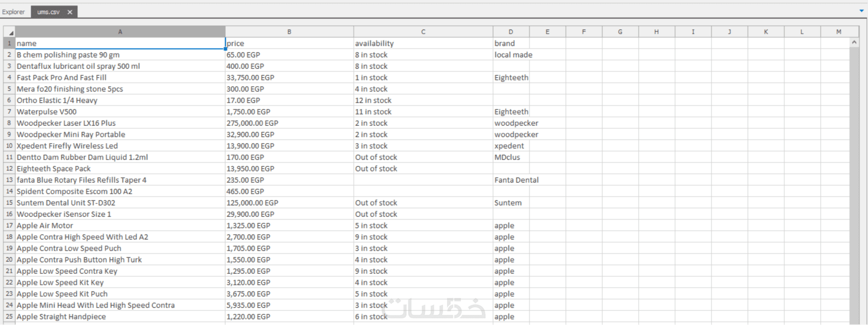Select cell 'Dentaflux lubricant oil spray 500 ml'
The height and width of the screenshot is (325, 868).
120,66
